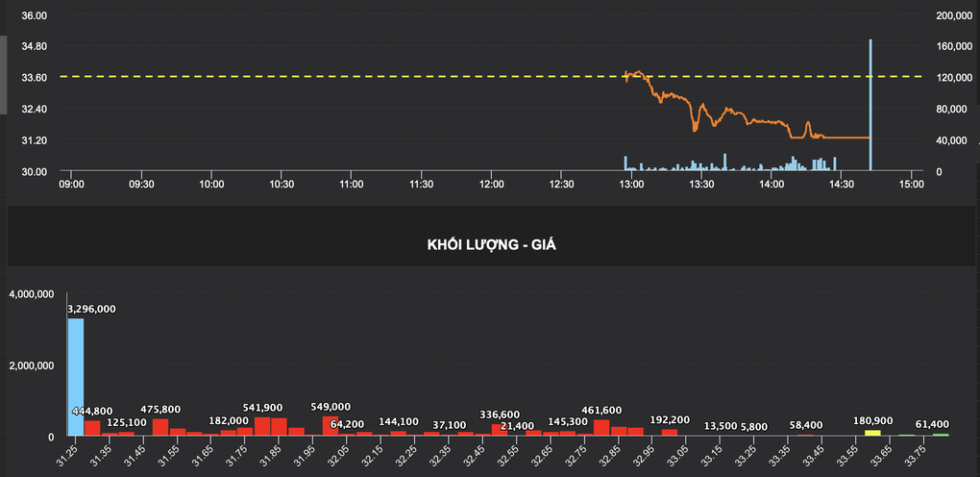Click the tall blue bar labeled 3,296,000
The width and height of the screenshot is (980, 477).
[x=75, y=377]
